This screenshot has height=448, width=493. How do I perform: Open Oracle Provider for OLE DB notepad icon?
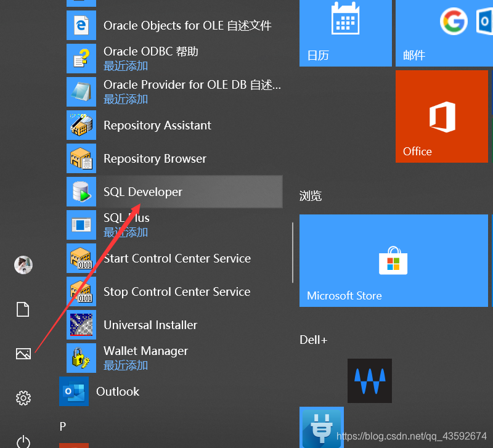[x=81, y=92]
